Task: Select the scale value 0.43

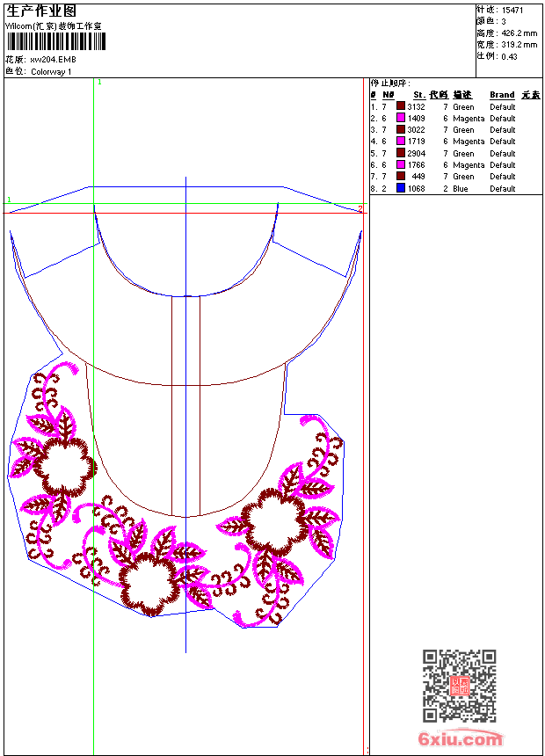Action: click(x=509, y=56)
